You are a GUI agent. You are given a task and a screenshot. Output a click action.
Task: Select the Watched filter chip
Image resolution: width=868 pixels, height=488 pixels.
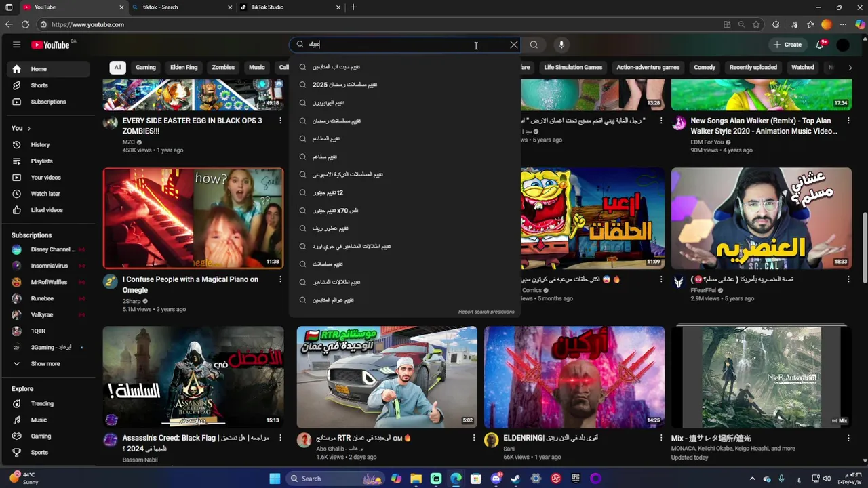[803, 67]
